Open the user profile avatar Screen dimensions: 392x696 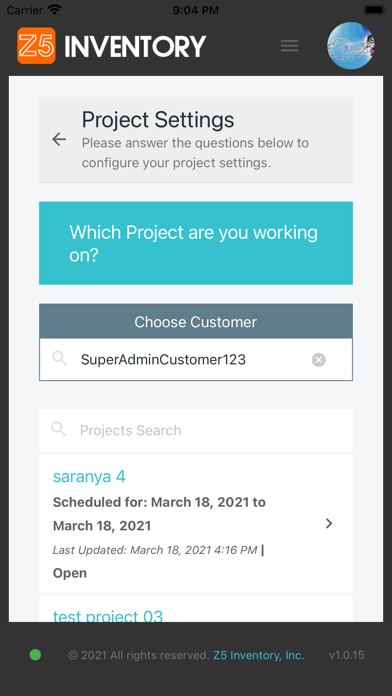coord(350,45)
